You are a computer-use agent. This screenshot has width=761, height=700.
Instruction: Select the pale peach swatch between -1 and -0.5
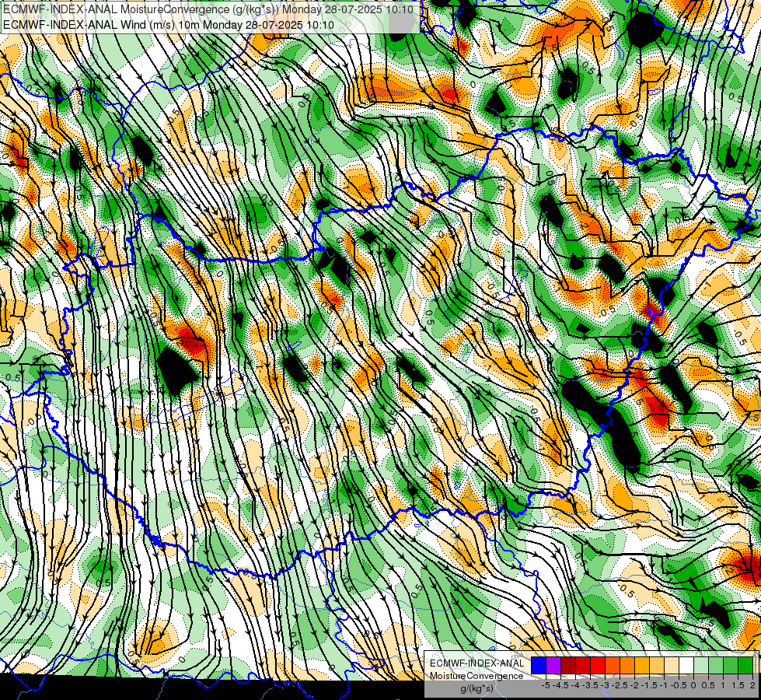point(672,665)
